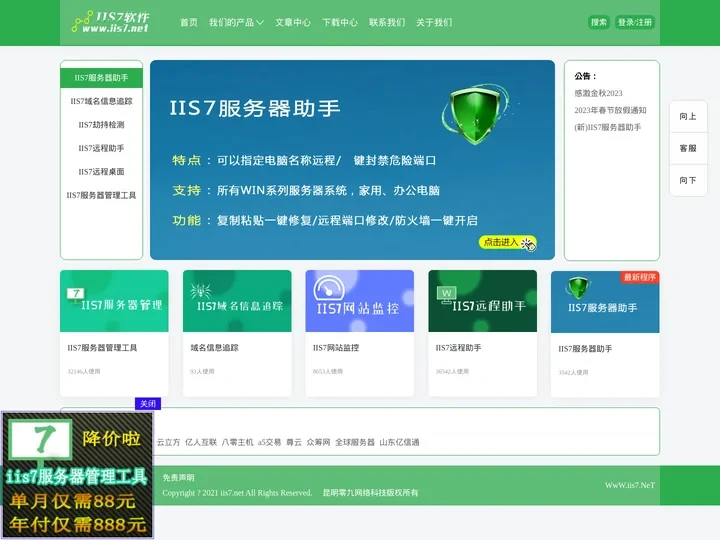The image size is (720, 540).
Task: Open the 尊云 partner link
Action: pos(294,442)
